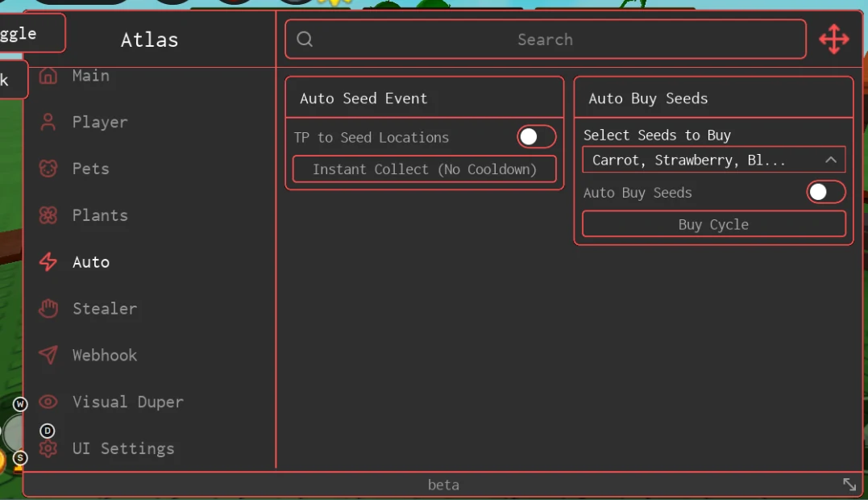Screen dimensions: 868x500
Task: Turn on the Auto Buy Seeds toggle
Action: [826, 192]
